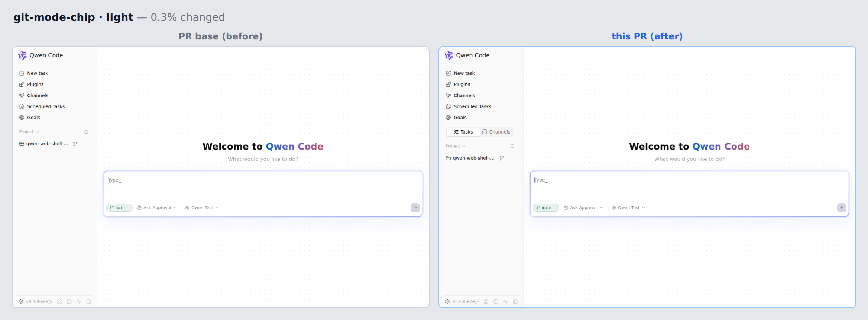Click the Qwen Code logo in the before pane
This screenshot has width=868, height=320.
(22, 55)
